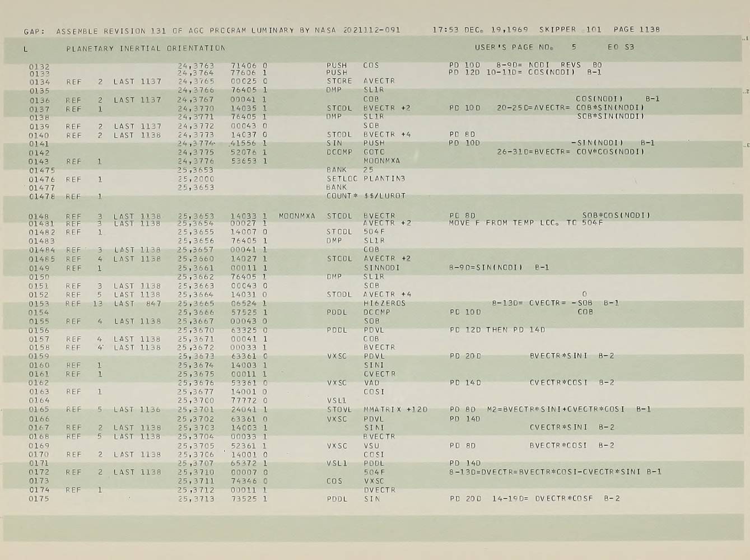Viewport: 750px width, 560px height.
Task: Select the 'PAGE 1138' header text
Action: 637,30
